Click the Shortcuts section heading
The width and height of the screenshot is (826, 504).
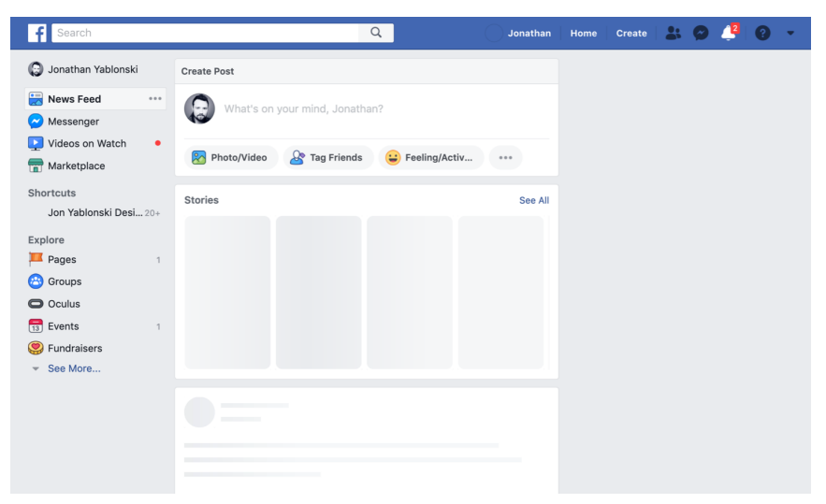[51, 194]
